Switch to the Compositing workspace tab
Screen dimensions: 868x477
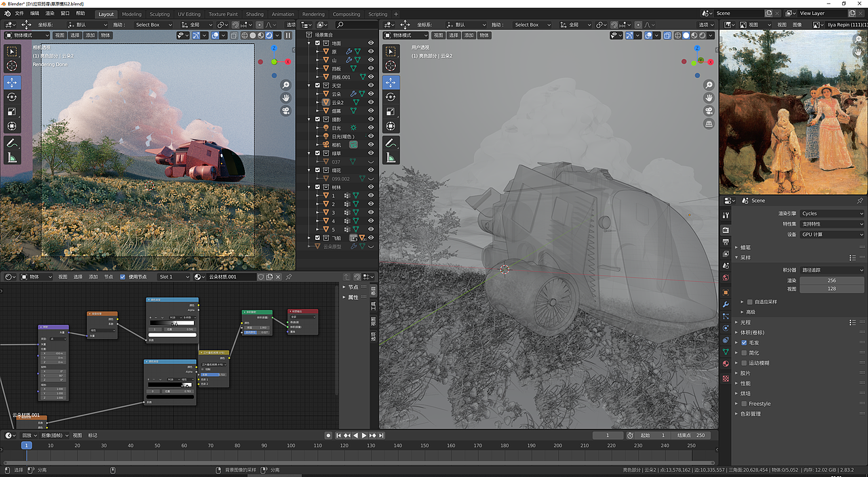(x=347, y=14)
